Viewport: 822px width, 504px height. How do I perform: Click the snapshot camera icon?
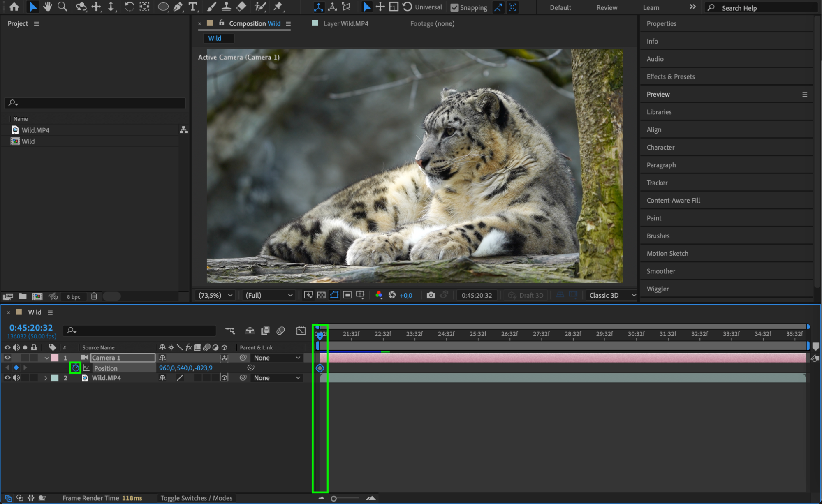click(x=431, y=295)
